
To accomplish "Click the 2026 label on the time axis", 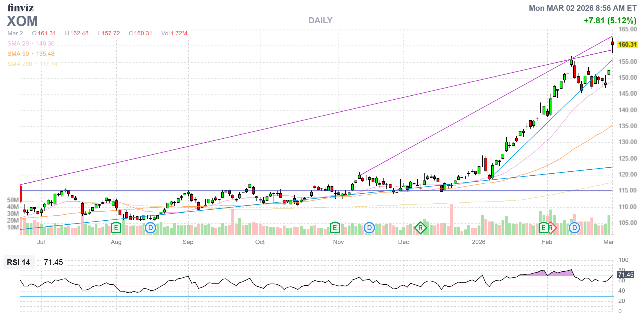I will point(478,242).
